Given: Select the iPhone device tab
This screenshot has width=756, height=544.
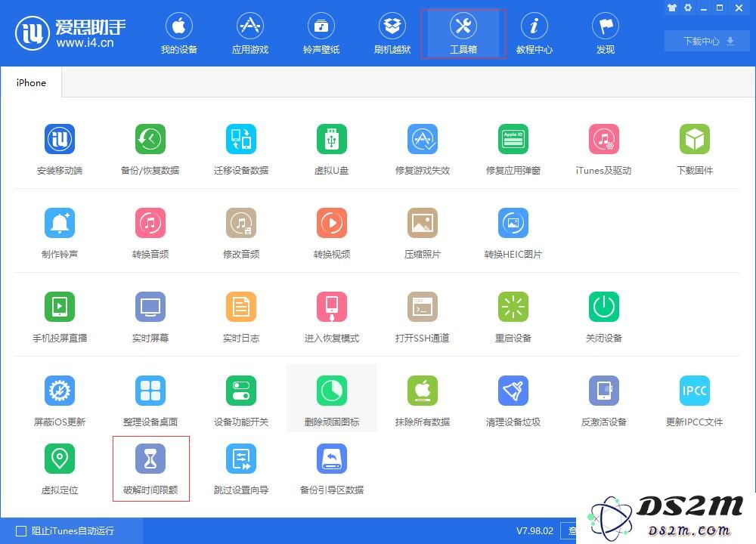Looking at the screenshot, I should click(31, 83).
